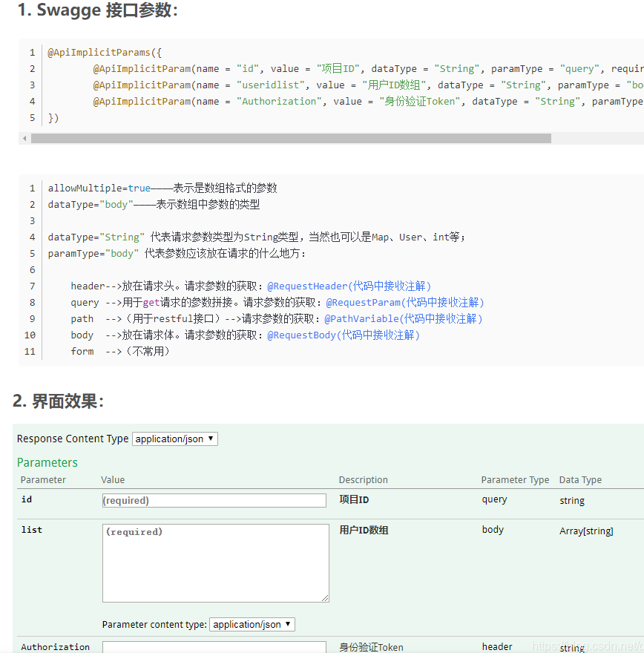The image size is (644, 653).
Task: Click the "Response Content Type" label
Action: pyautogui.click(x=73, y=439)
